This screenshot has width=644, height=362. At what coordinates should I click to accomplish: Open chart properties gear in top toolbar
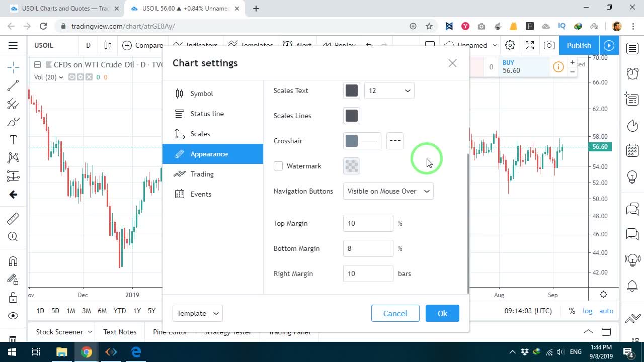click(510, 45)
